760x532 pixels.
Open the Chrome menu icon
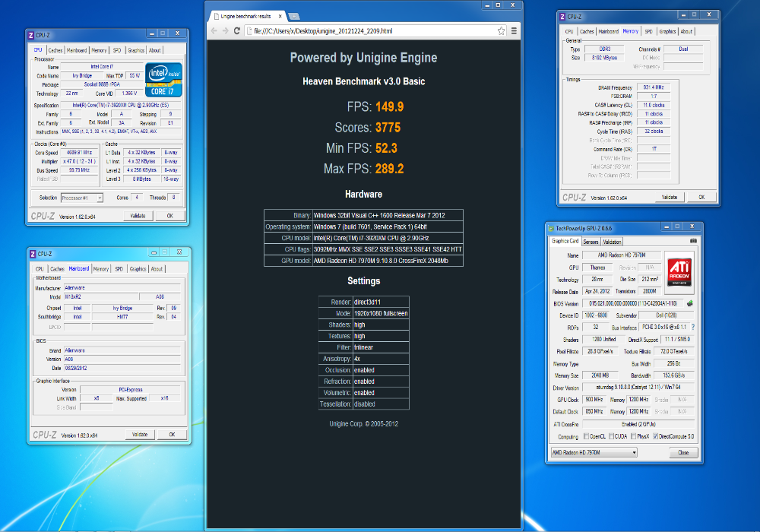514,31
